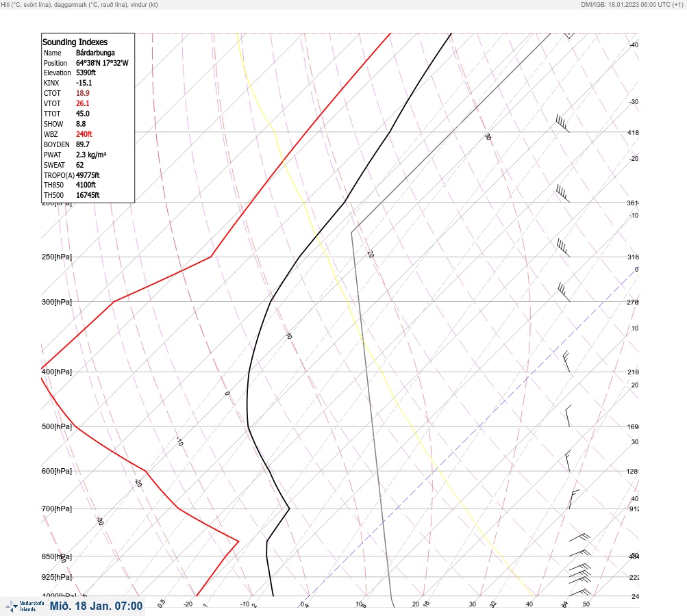The width and height of the screenshot is (687, 616).
Task: Click the 850[hPa] pressure label
Action: pos(57,556)
